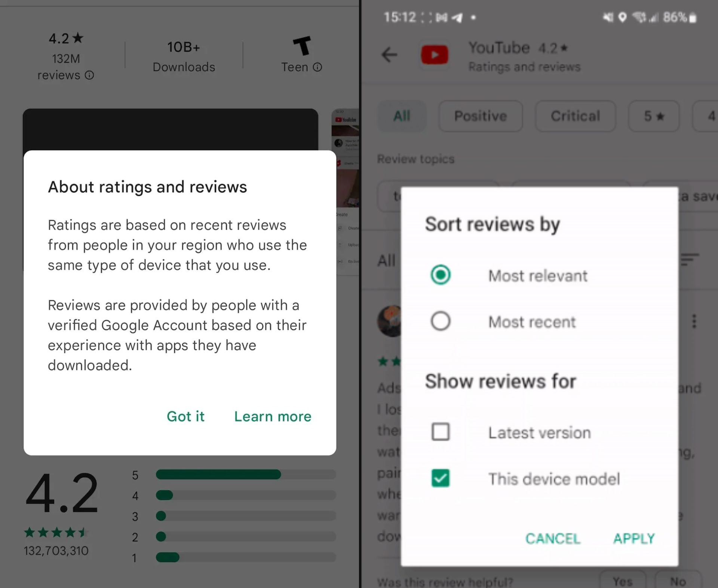The image size is (718, 588).
Task: Tap the back arrow on YouTube reviews
Action: (x=389, y=55)
